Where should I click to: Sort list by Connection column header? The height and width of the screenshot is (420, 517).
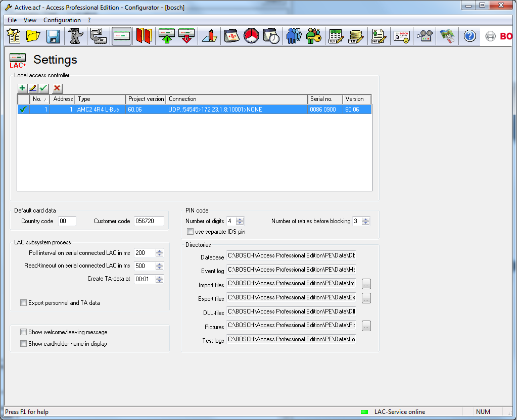click(x=237, y=99)
